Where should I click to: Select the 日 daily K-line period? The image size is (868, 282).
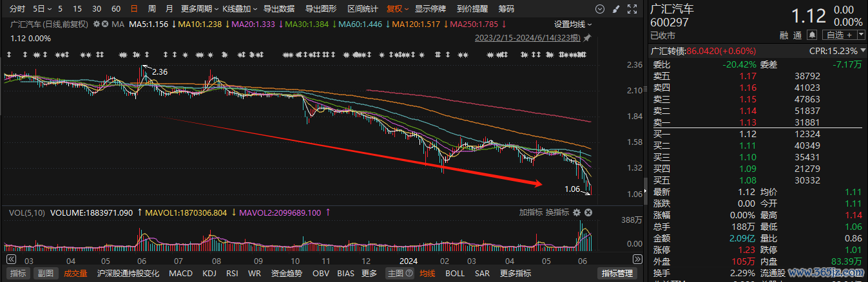134,9
